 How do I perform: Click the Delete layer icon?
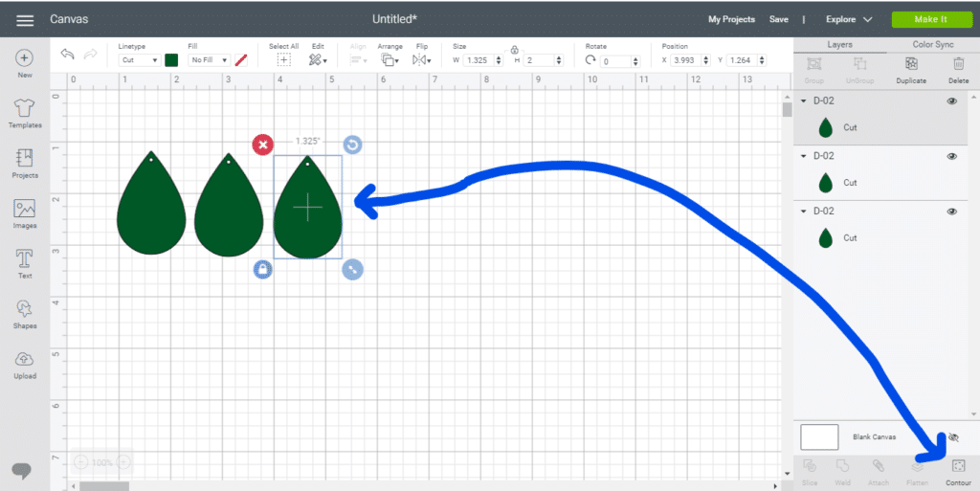click(959, 64)
